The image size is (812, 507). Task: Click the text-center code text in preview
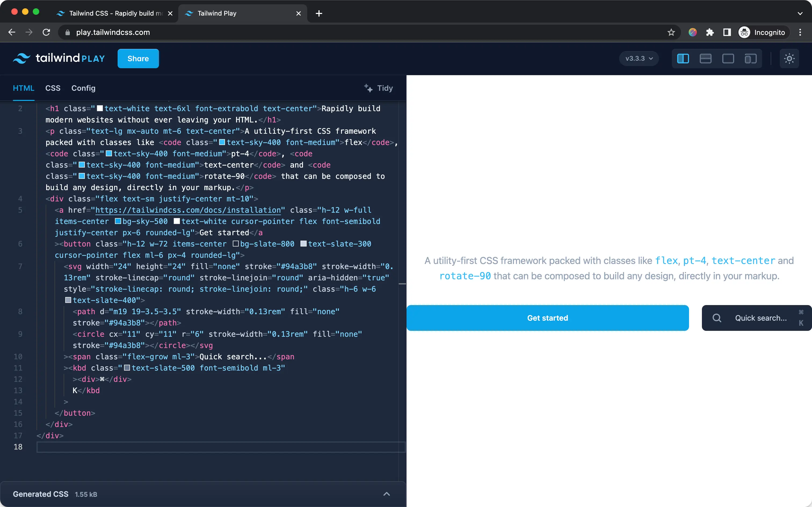[743, 260]
